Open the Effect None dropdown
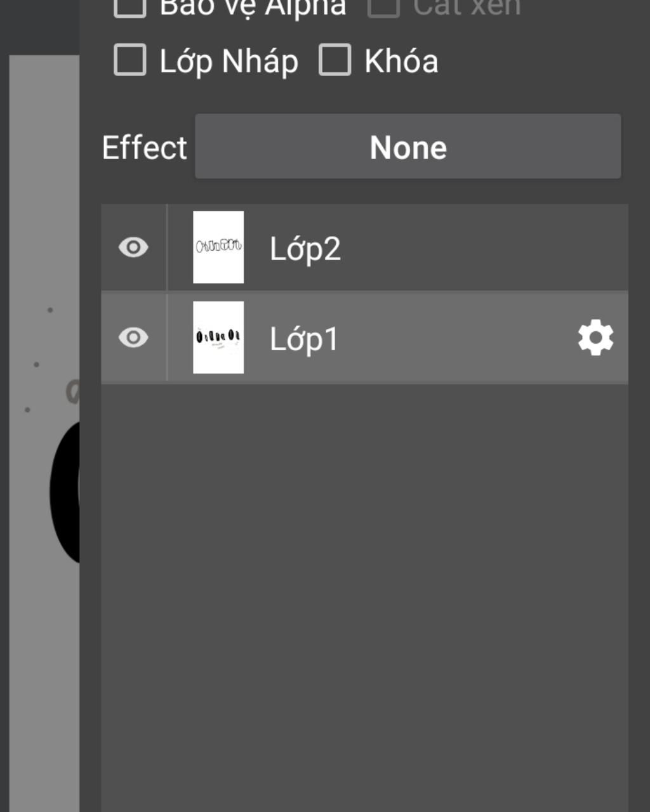This screenshot has height=812, width=650. click(408, 147)
